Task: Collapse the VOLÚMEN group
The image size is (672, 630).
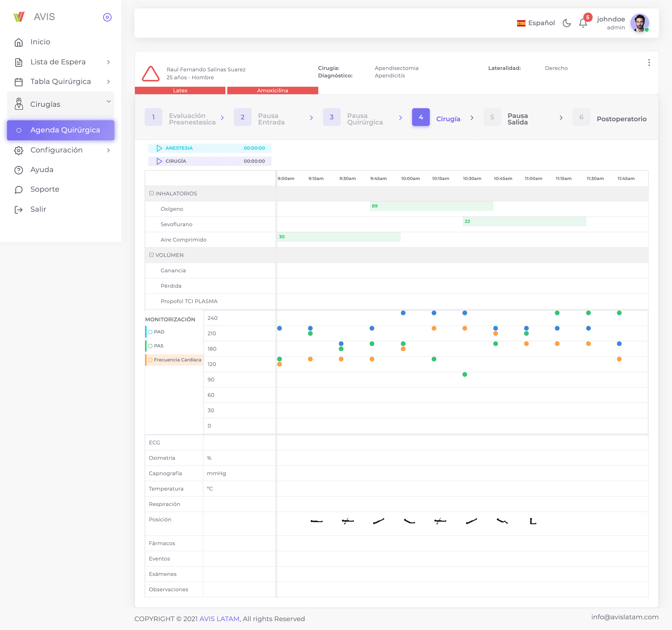Action: click(151, 255)
